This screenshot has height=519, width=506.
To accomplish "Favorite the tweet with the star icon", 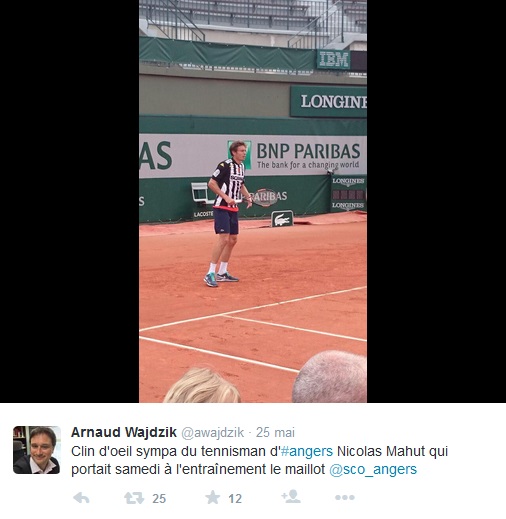I will point(212,497).
